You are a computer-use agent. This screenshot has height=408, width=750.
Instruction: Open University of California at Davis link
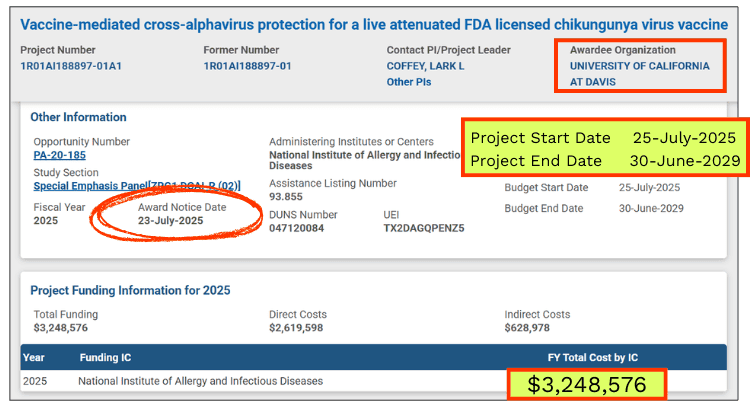(639, 74)
